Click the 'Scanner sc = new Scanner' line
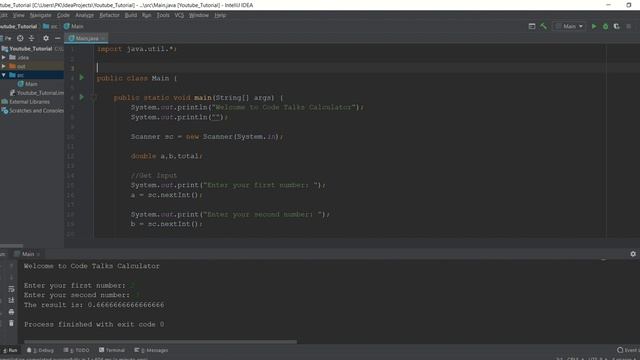Viewport: 640px width, 360px height. (206, 136)
